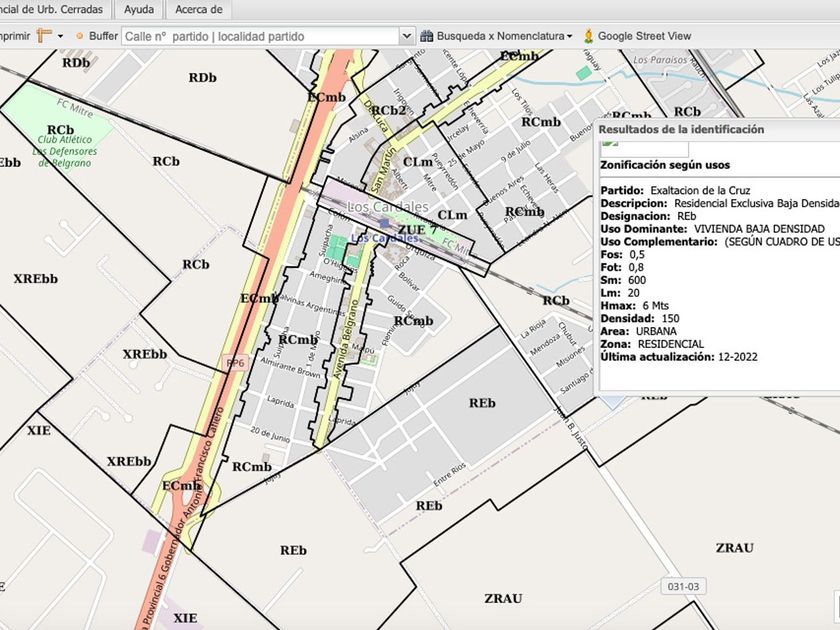Switch to the Acerca de tab
This screenshot has width=840, height=630.
tap(198, 10)
